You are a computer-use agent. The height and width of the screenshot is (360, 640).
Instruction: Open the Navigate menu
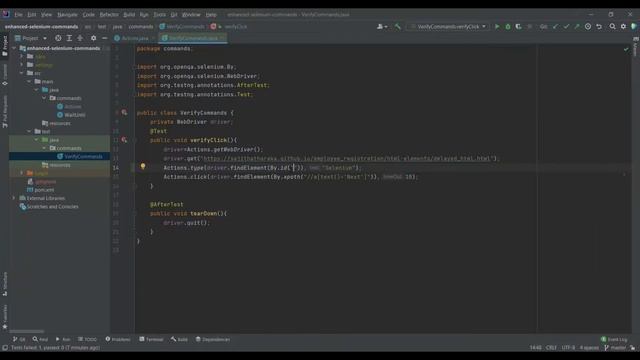tap(67, 15)
